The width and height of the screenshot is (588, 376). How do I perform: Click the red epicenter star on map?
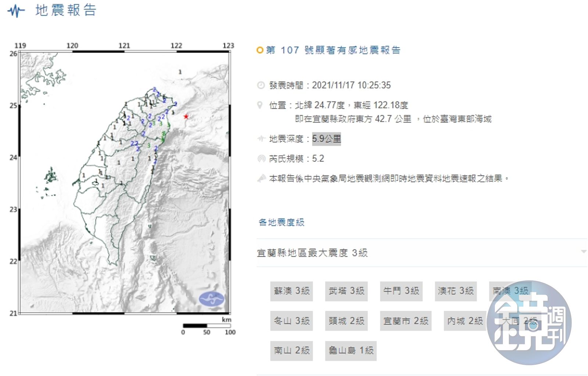pyautogui.click(x=186, y=116)
